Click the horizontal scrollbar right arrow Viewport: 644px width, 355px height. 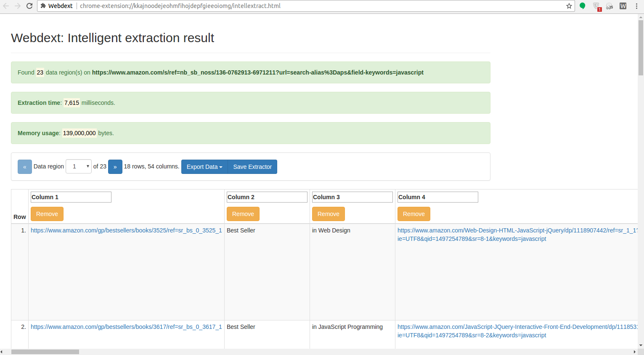point(635,352)
